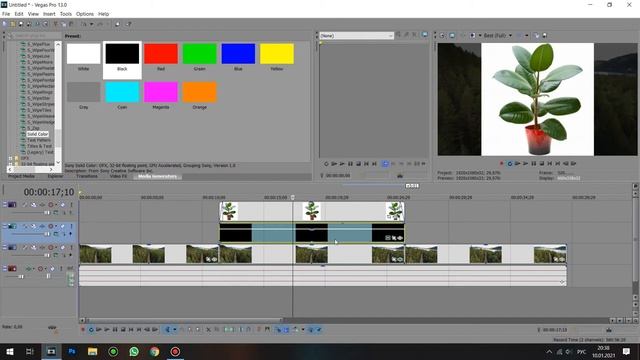Click the Open project folder icon
The height and width of the screenshot is (360, 640).
(13, 24)
